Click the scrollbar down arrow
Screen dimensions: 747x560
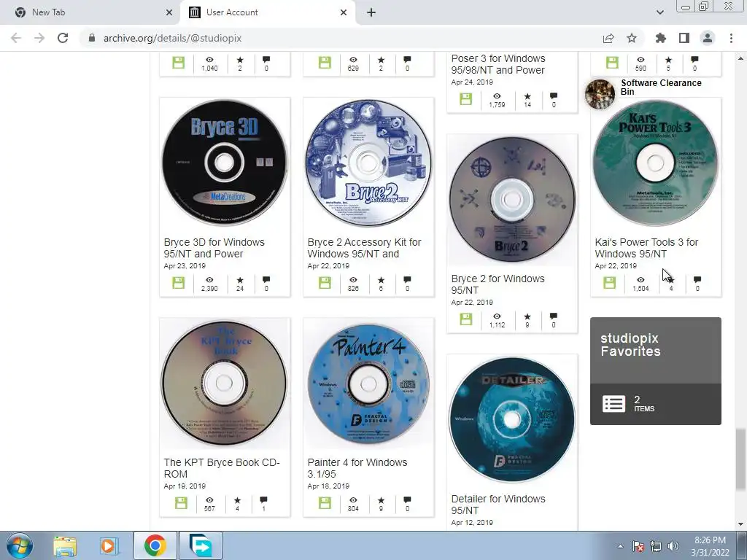pos(740,524)
